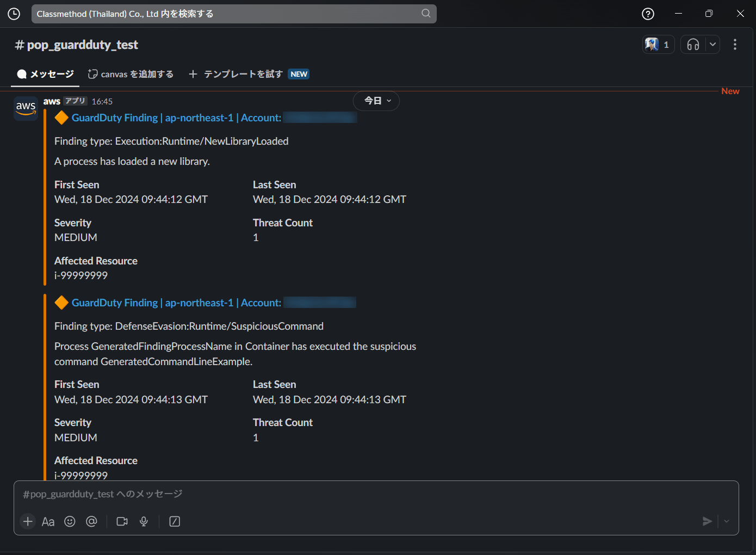Open the emoji picker

tap(70, 521)
